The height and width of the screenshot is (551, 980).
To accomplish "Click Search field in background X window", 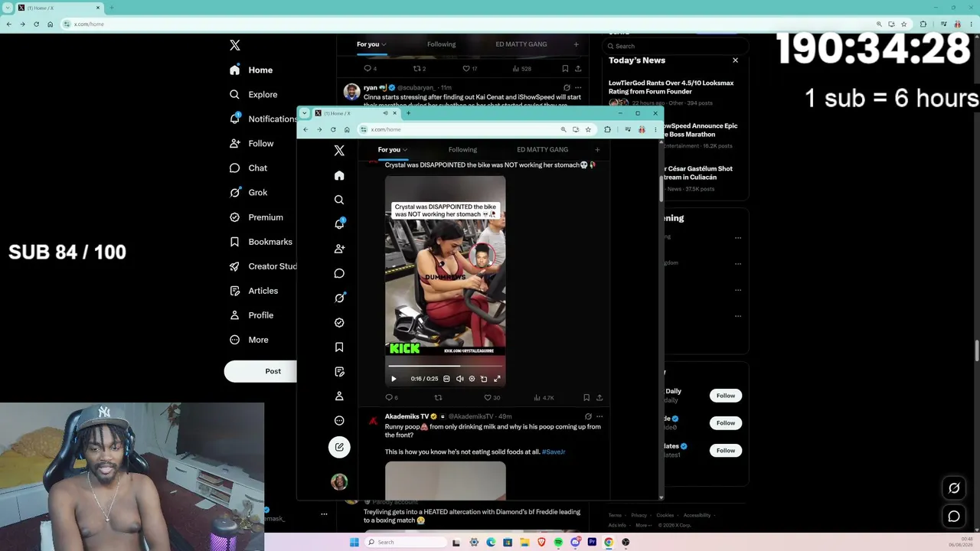I will click(x=676, y=46).
